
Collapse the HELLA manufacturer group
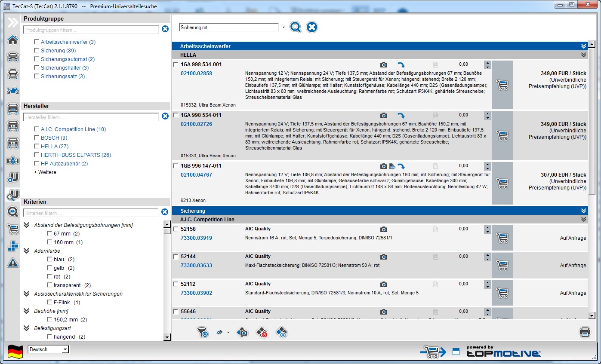[x=584, y=55]
